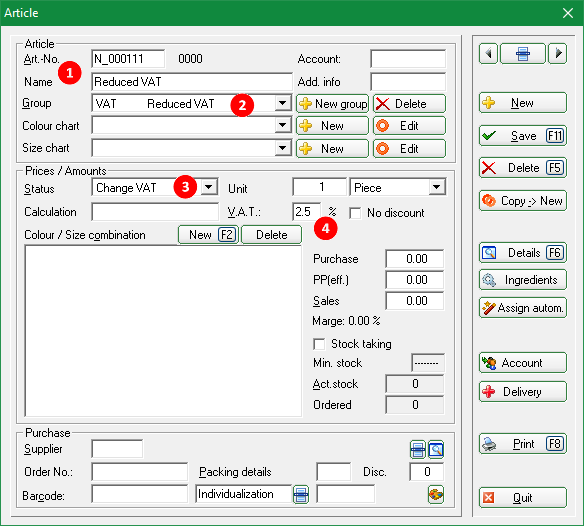The height and width of the screenshot is (526, 584).
Task: Open supplier search magnifier icon
Action: [x=436, y=450]
